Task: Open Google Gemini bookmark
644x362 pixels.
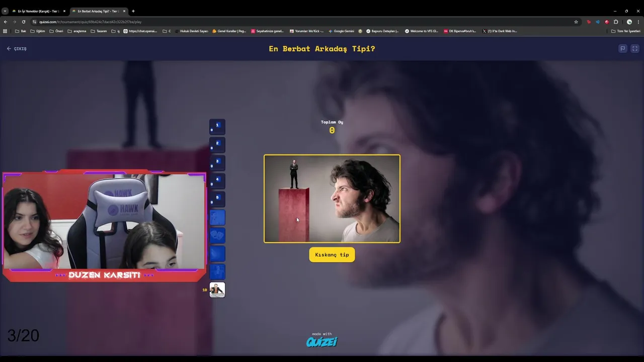Action: (342, 31)
